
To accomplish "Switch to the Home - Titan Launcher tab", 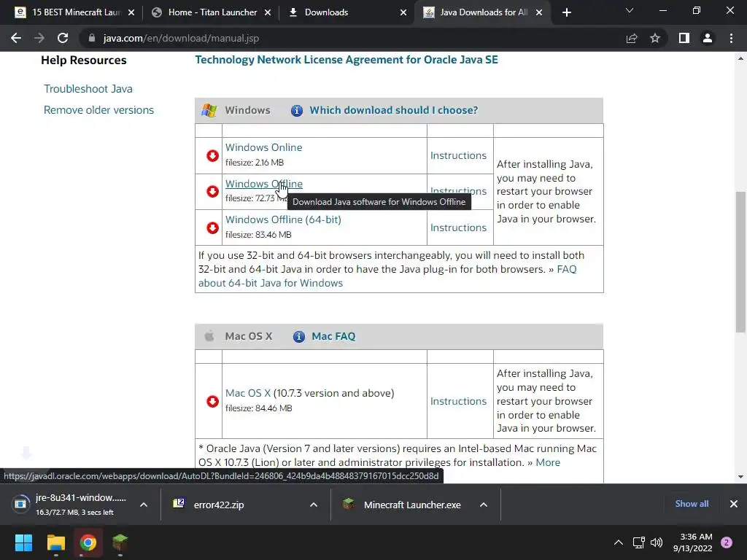I will [212, 12].
